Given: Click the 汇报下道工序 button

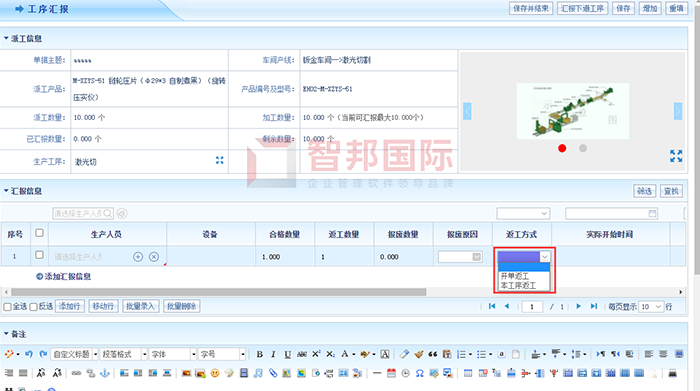Looking at the screenshot, I should coord(582,8).
